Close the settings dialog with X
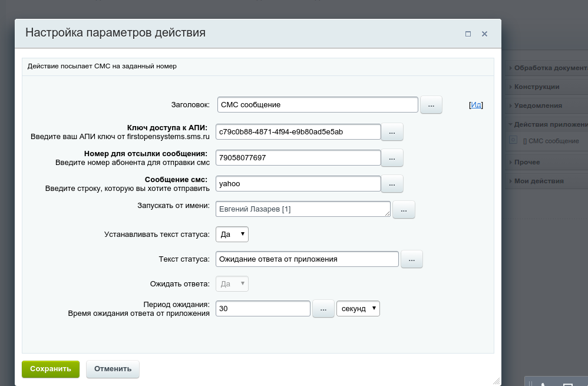 point(484,34)
